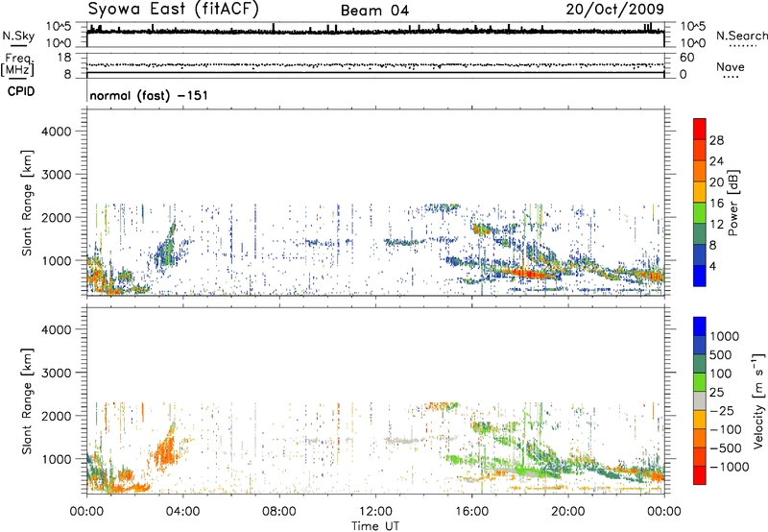Image resolution: width=768 pixels, height=532 pixels.
Task: Select the '04:00' time tick label
Action: tap(182, 512)
